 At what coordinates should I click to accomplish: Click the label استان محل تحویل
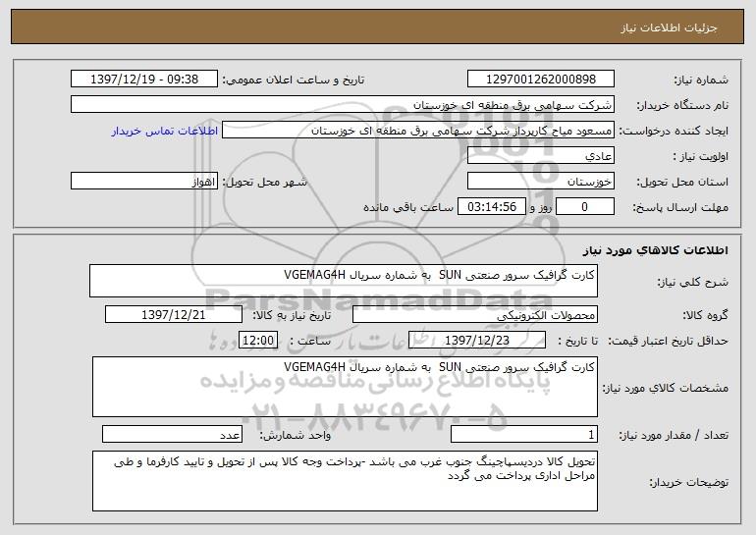682,182
